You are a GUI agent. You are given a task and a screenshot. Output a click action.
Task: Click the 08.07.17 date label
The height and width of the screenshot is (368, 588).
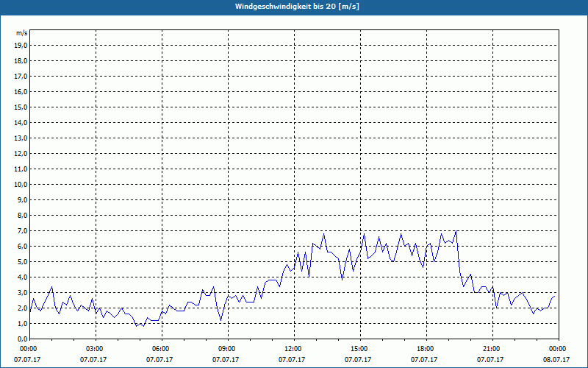556,360
